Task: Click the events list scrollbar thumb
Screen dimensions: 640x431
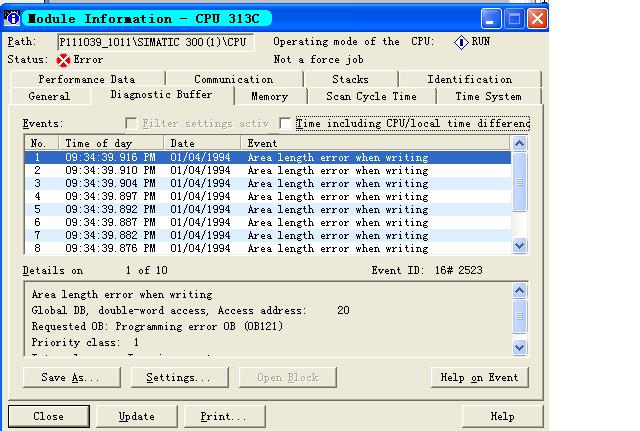Action: (519, 182)
